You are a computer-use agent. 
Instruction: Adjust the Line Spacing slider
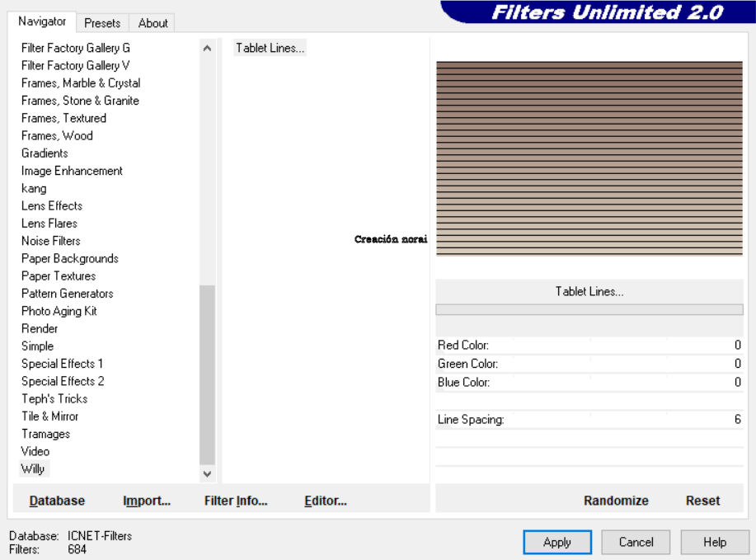589,420
